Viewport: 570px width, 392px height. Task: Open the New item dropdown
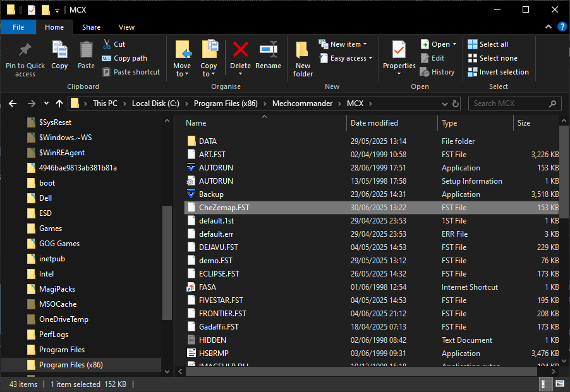(344, 44)
